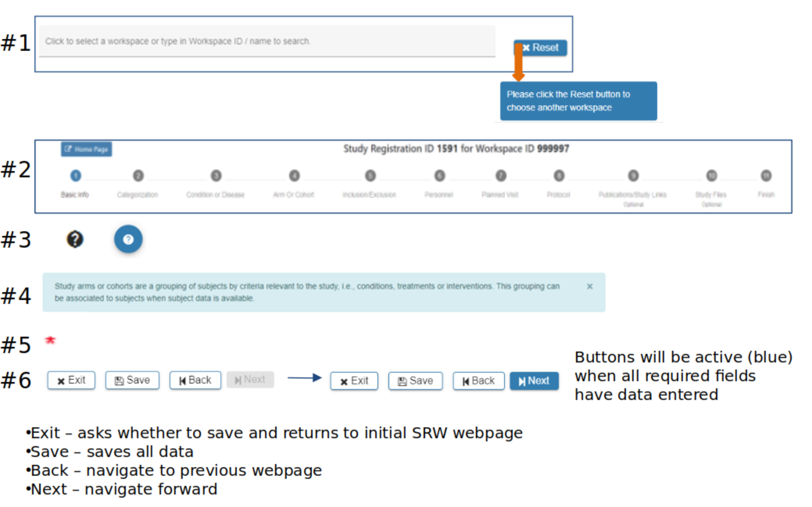Open step 10 Study Files
Image resolution: width=812 pixels, height=507 pixels.
coord(712,176)
